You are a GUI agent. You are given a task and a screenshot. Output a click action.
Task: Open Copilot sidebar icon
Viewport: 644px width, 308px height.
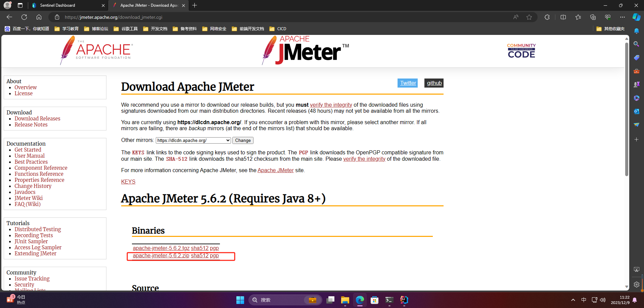636,17
